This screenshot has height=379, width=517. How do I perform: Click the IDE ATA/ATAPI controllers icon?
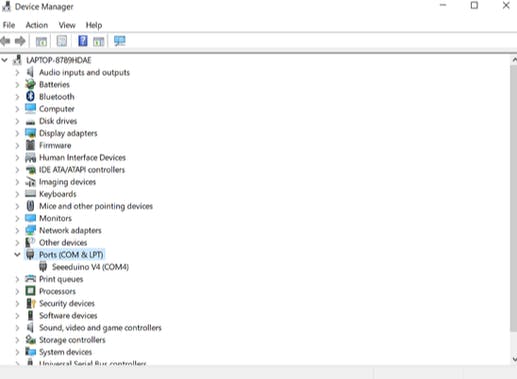tap(30, 170)
